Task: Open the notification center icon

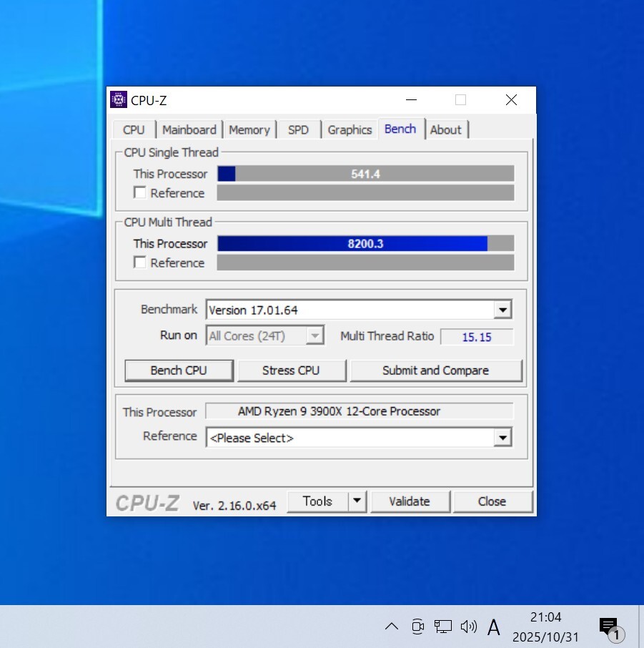Action: pos(609,628)
